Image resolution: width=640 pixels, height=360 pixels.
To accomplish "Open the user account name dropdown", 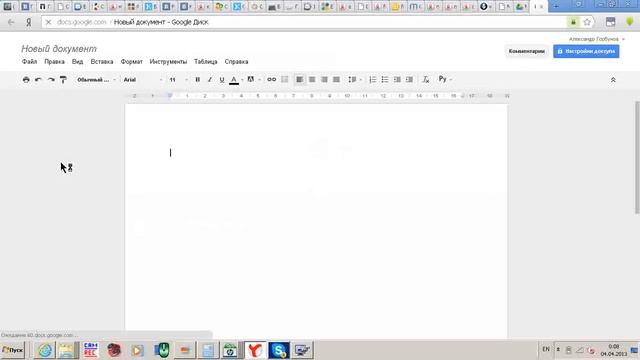I will tap(597, 39).
